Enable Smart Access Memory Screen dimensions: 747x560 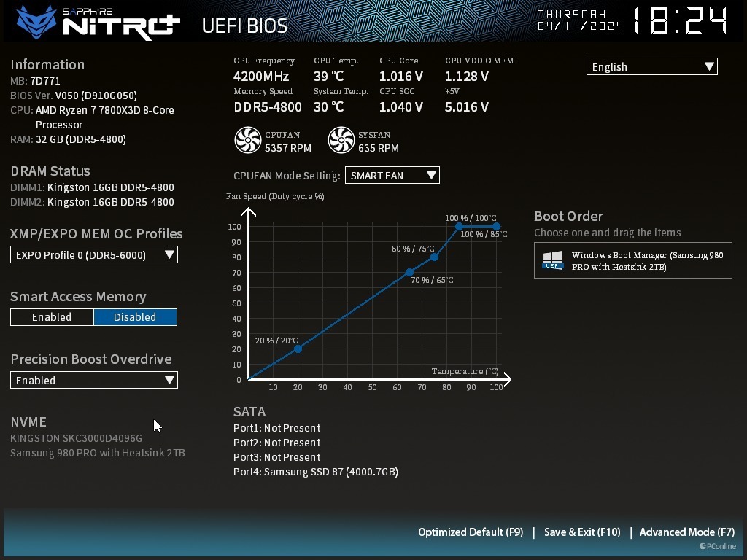(x=52, y=317)
